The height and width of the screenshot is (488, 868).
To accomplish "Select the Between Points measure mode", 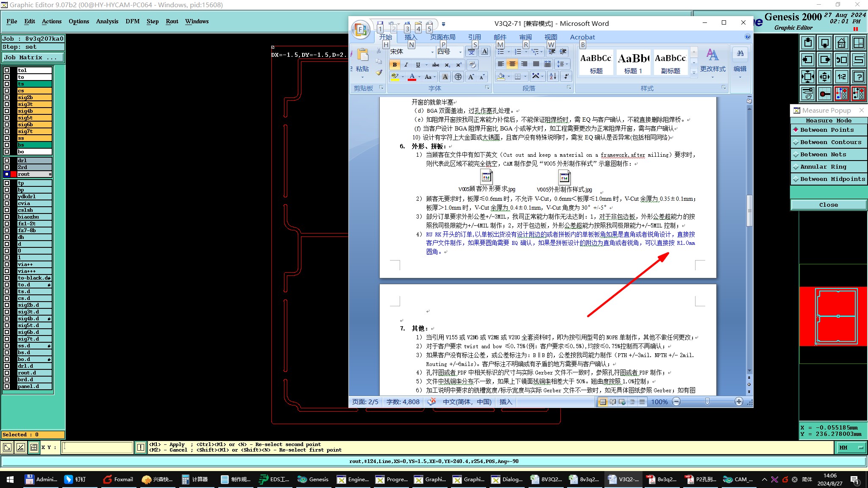I will 829,130.
